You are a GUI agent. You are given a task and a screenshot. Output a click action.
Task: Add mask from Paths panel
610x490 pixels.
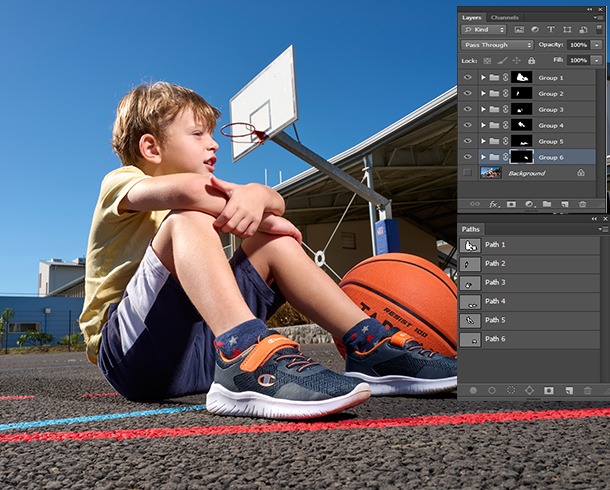point(549,390)
